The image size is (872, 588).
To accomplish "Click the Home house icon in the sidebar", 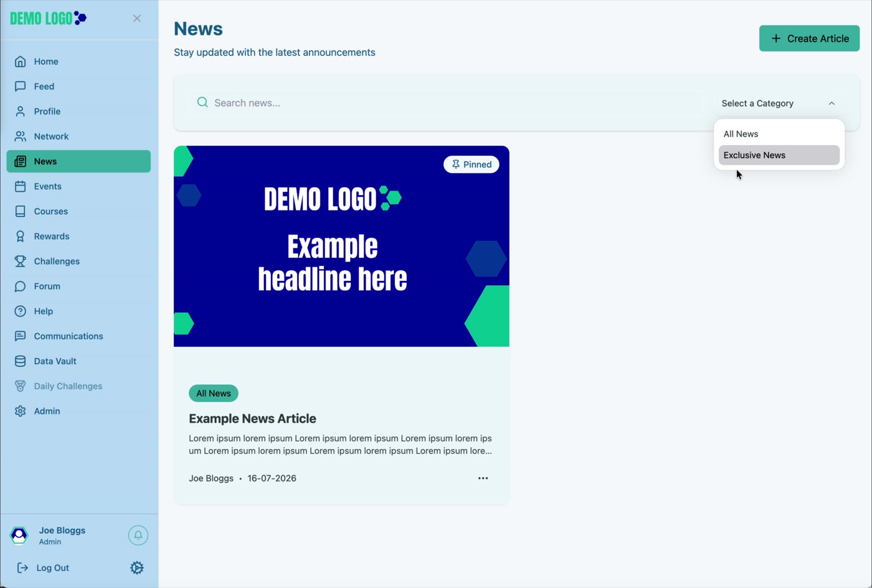I will 21,62.
